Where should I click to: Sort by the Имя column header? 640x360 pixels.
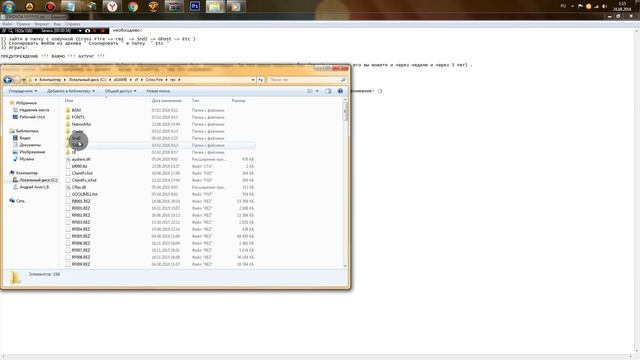point(69,100)
